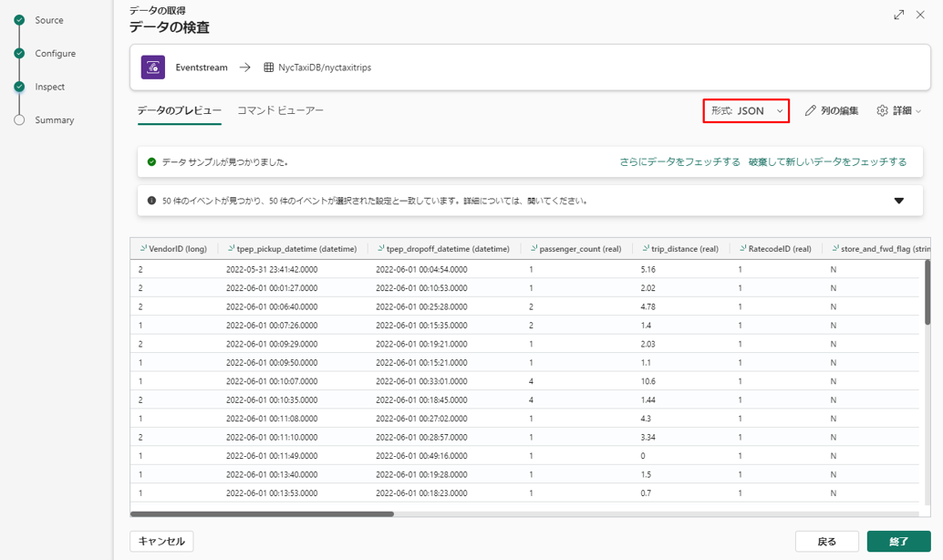Viewport: 943px width, 560px height.
Task: Click さらにデータをフェッチする link
Action: tap(679, 162)
